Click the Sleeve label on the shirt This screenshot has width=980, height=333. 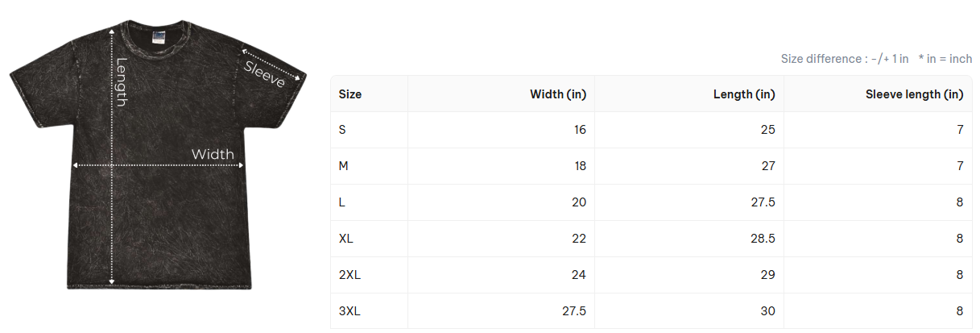pos(265,73)
